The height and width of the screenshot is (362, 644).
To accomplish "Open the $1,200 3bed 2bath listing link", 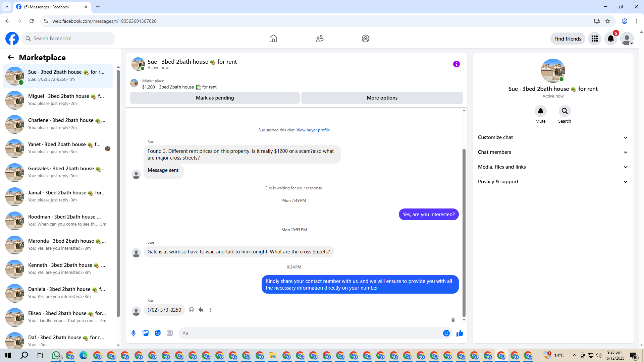I will [x=179, y=87].
